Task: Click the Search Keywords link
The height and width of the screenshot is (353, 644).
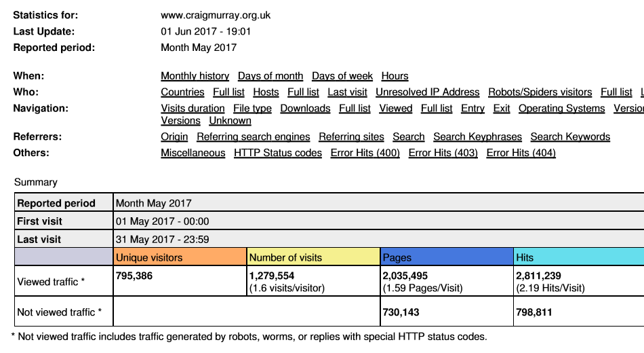Action: pos(570,136)
